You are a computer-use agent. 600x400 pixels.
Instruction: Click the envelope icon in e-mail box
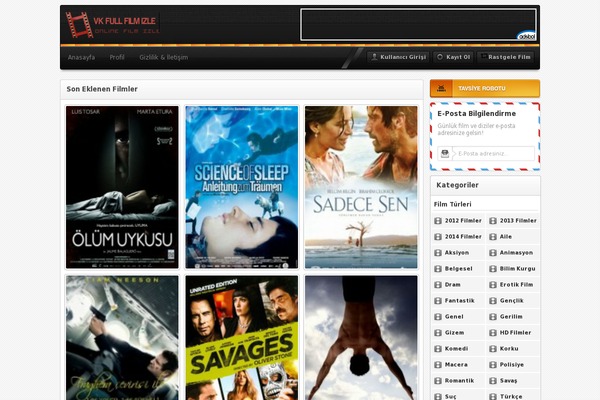pyautogui.click(x=445, y=153)
